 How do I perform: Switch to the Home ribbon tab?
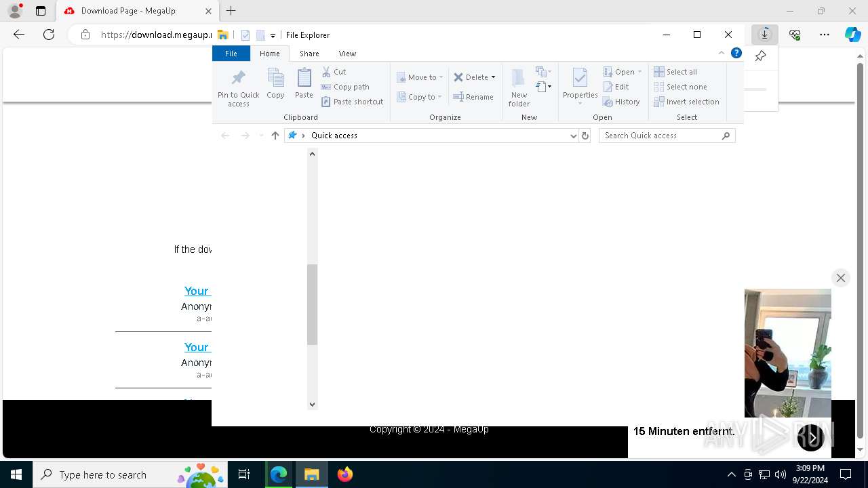pos(269,54)
